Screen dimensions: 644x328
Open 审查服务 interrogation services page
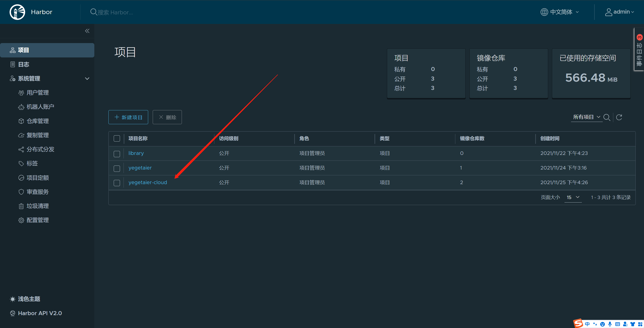point(37,192)
